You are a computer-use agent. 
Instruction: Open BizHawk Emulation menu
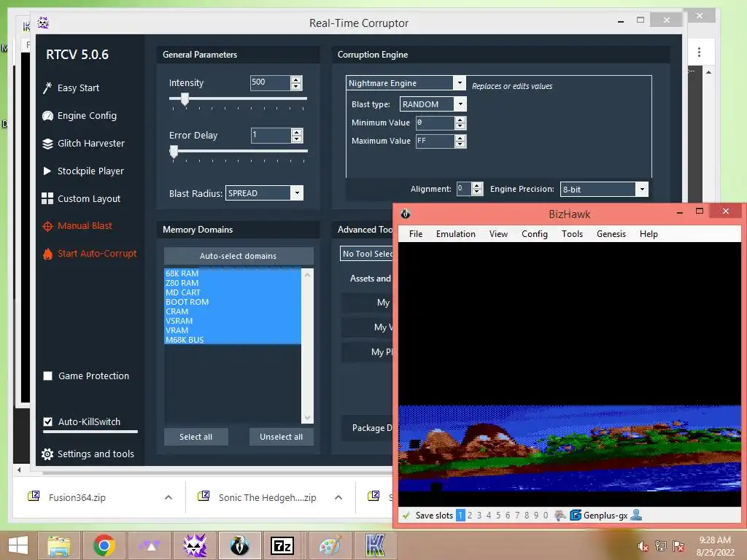456,234
